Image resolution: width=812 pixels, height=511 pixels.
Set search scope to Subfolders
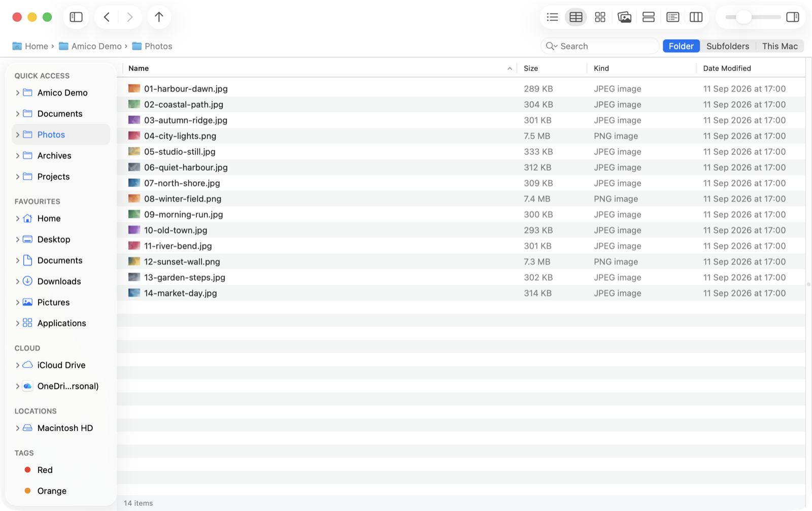point(727,46)
